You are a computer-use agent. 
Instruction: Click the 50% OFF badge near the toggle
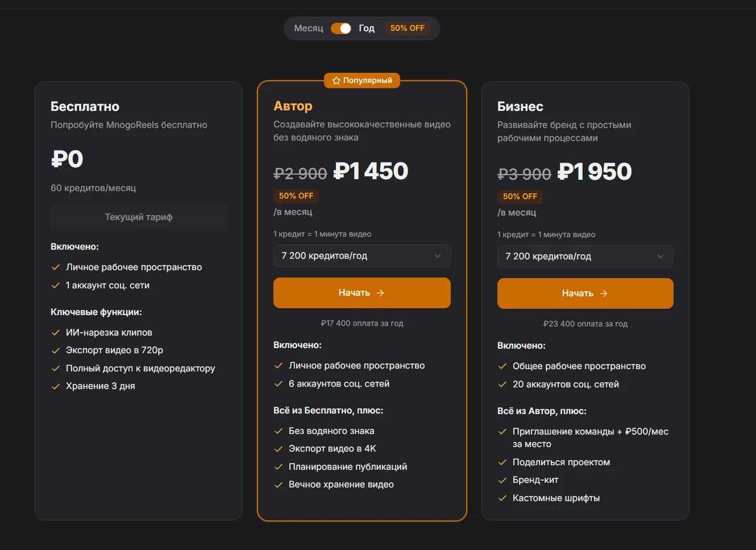[x=407, y=28]
